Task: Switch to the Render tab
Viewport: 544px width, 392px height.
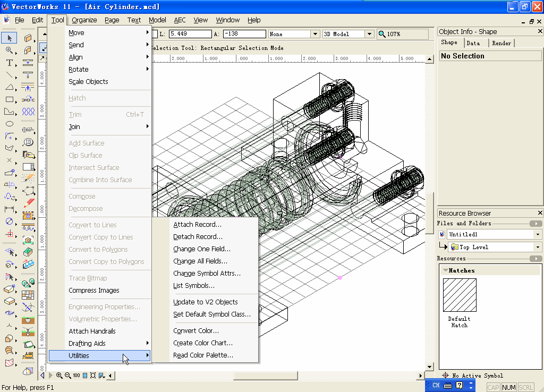Action: (501, 43)
